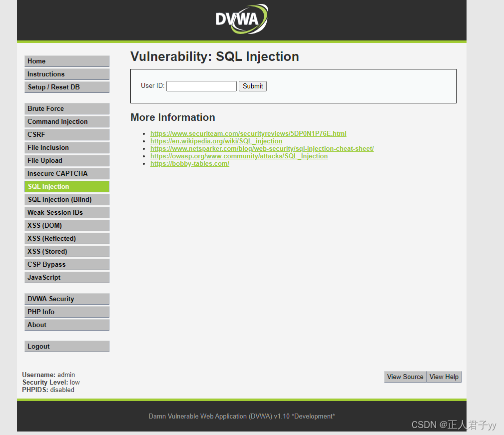Select the File Upload menu item
504x435 pixels.
coord(67,161)
